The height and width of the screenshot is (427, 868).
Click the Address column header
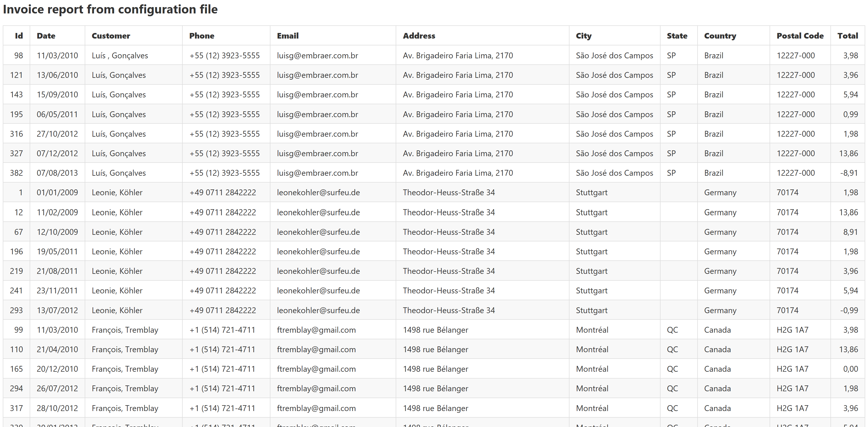419,36
